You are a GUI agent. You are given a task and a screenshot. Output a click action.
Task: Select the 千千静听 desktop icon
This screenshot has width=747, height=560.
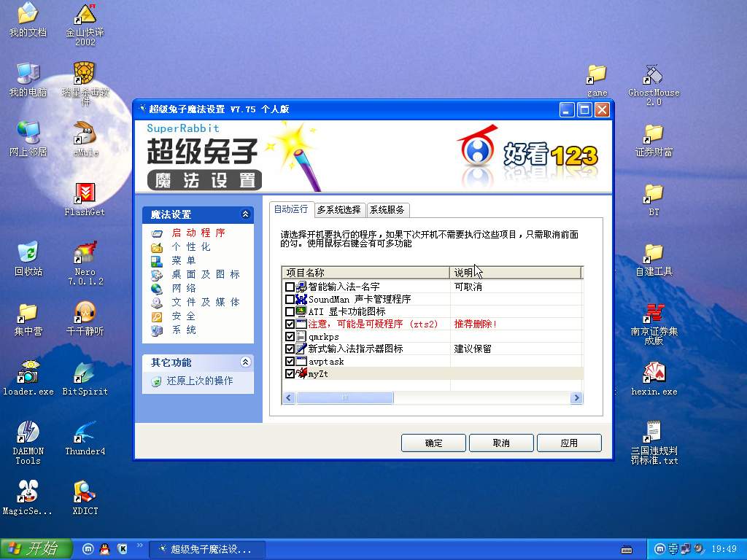pos(85,319)
